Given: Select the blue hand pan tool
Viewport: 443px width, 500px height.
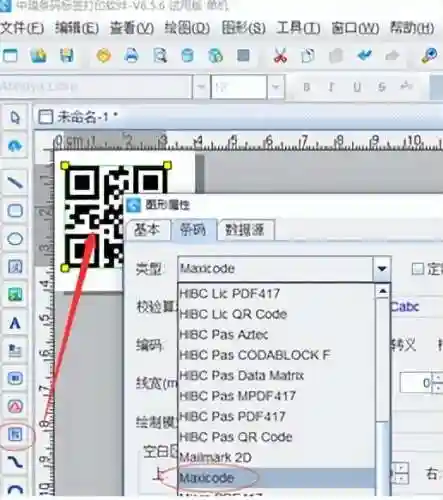Looking at the screenshot, I should pos(15,146).
